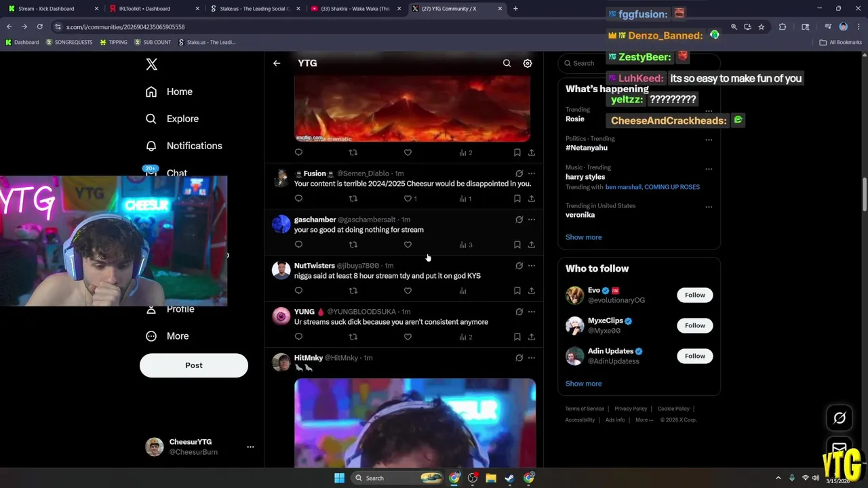Reload the page in browser

coord(40,26)
